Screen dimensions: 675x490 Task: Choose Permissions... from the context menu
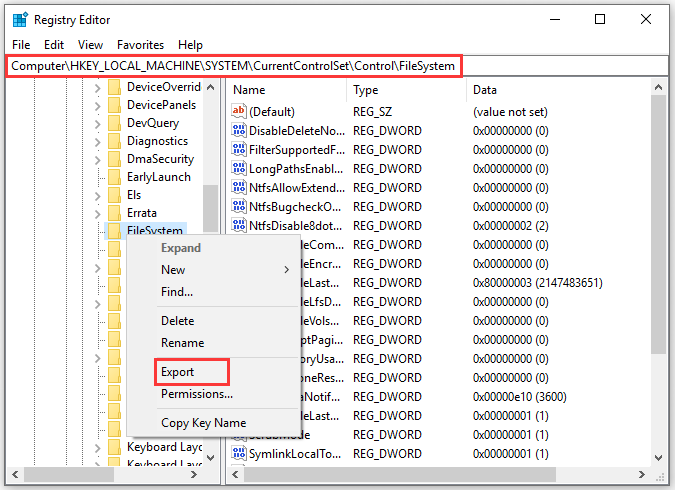(x=197, y=394)
